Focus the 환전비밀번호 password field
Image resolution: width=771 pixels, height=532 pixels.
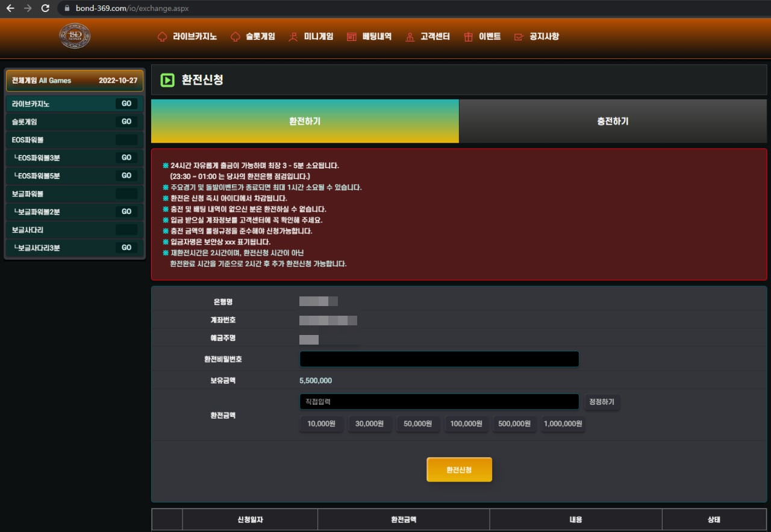(x=439, y=359)
